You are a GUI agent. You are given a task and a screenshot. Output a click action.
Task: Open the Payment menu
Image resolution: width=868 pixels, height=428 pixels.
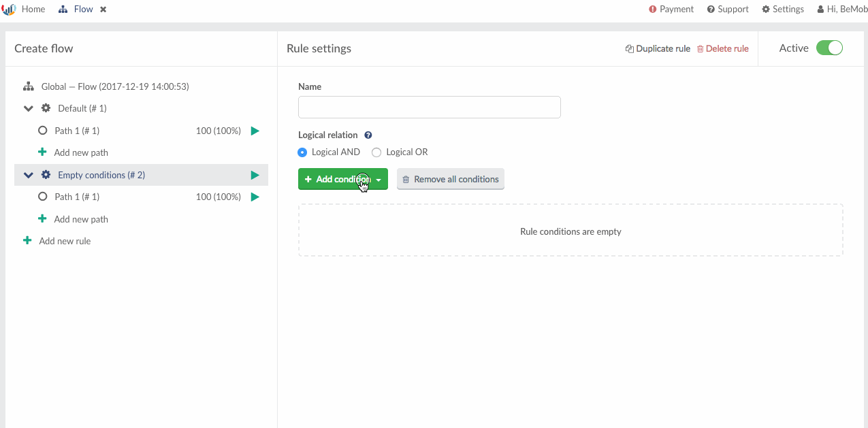(x=671, y=10)
